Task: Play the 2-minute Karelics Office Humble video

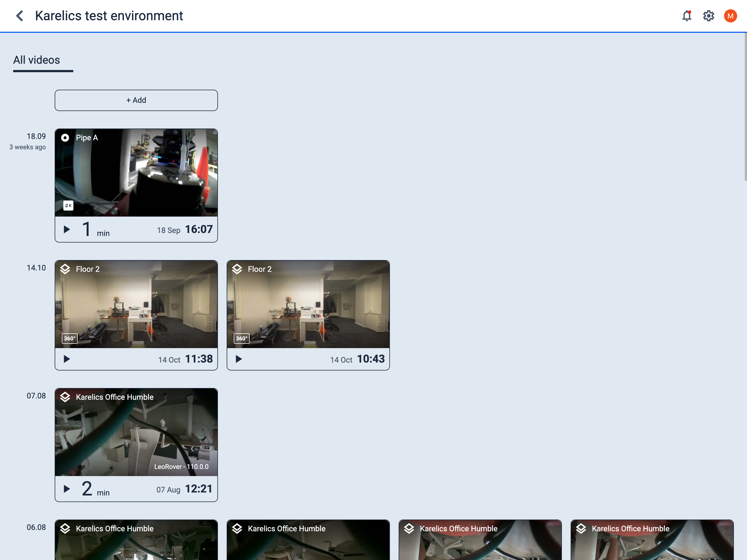Action: click(66, 488)
